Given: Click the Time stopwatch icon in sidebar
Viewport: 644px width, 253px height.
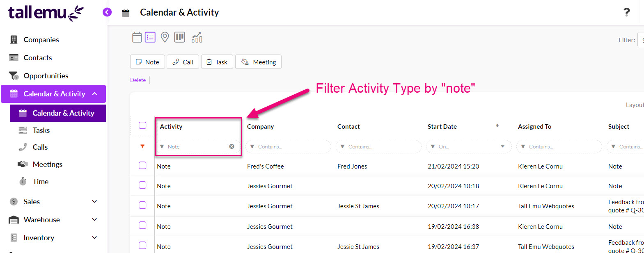Looking at the screenshot, I should coord(23,181).
